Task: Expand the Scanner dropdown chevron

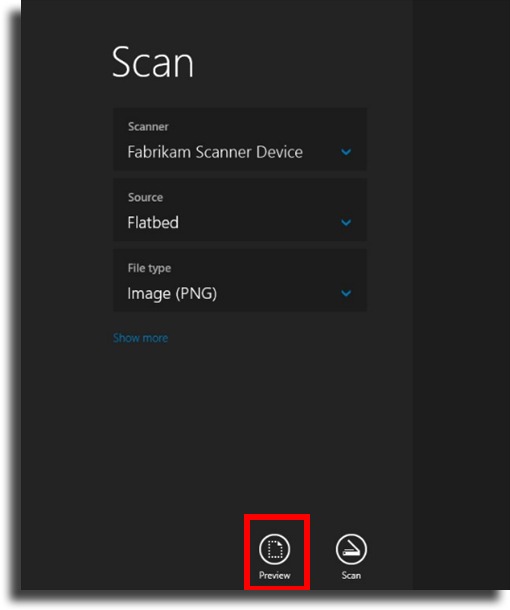Action: click(x=346, y=152)
